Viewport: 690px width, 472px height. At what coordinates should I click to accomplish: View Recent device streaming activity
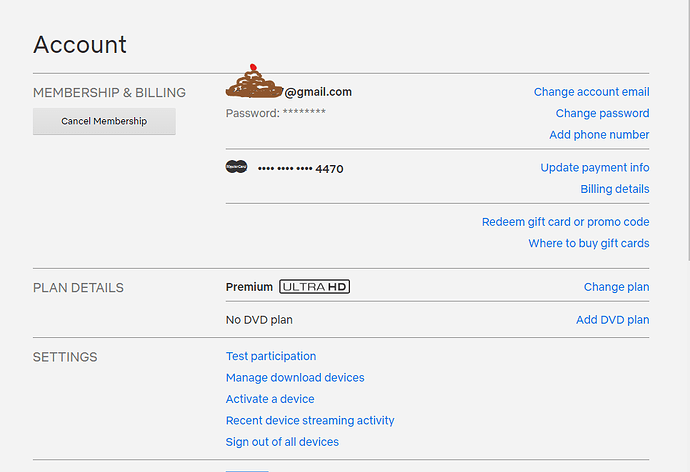[310, 421]
